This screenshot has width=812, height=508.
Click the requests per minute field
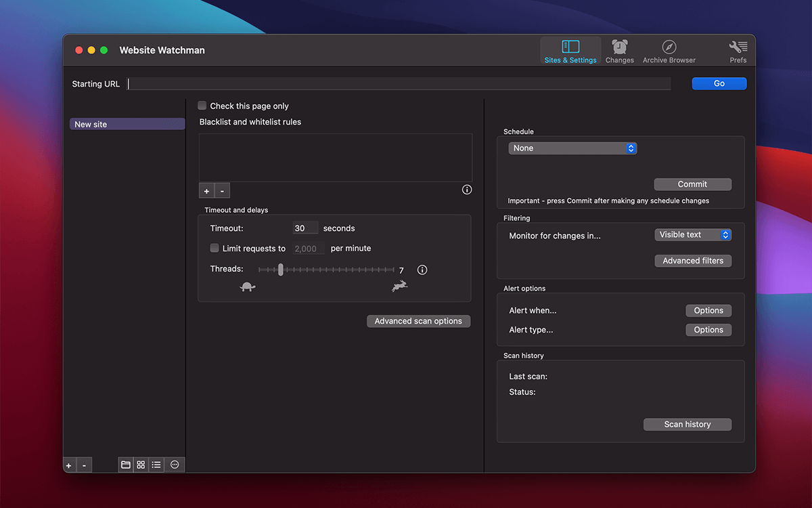(x=309, y=249)
